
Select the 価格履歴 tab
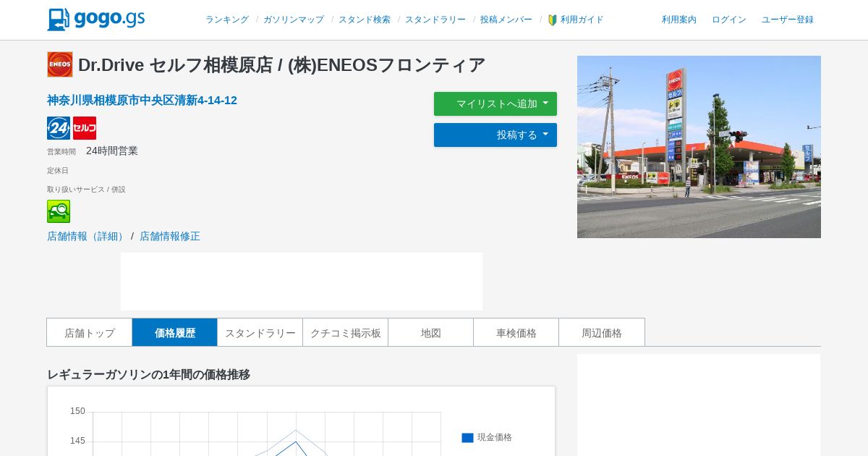175,332
